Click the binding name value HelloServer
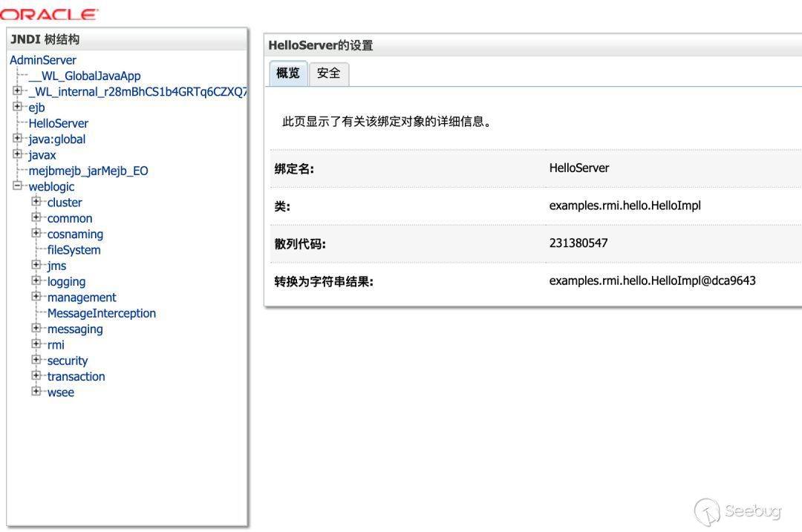 click(579, 168)
